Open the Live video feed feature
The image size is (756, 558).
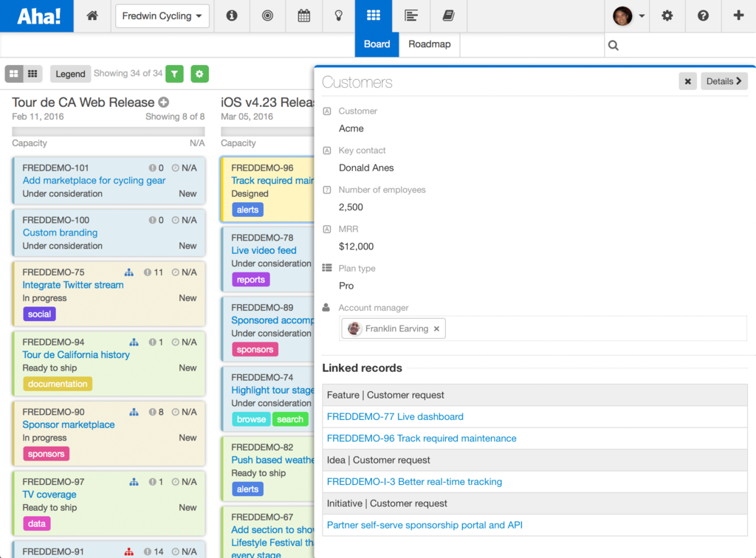[264, 250]
